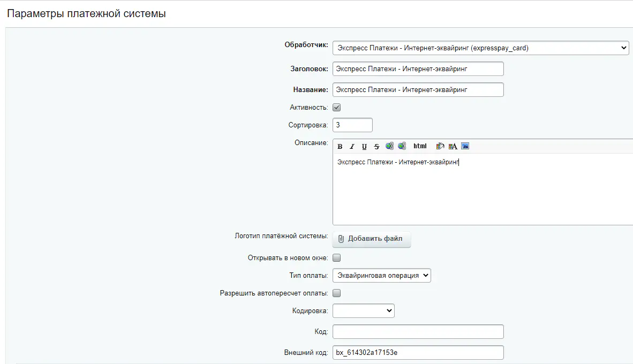The width and height of the screenshot is (633, 364).
Task: Apply bold formatting in the description editor
Action: [x=340, y=146]
